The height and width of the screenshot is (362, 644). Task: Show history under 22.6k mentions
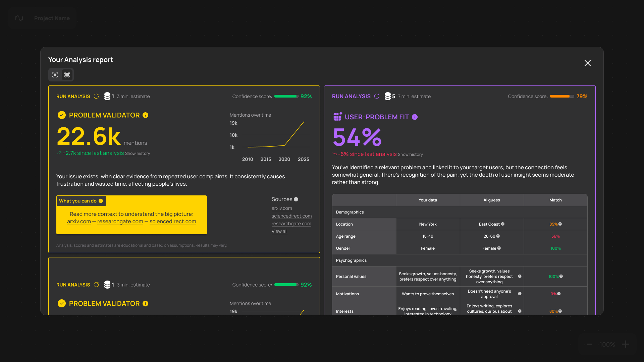click(x=138, y=154)
